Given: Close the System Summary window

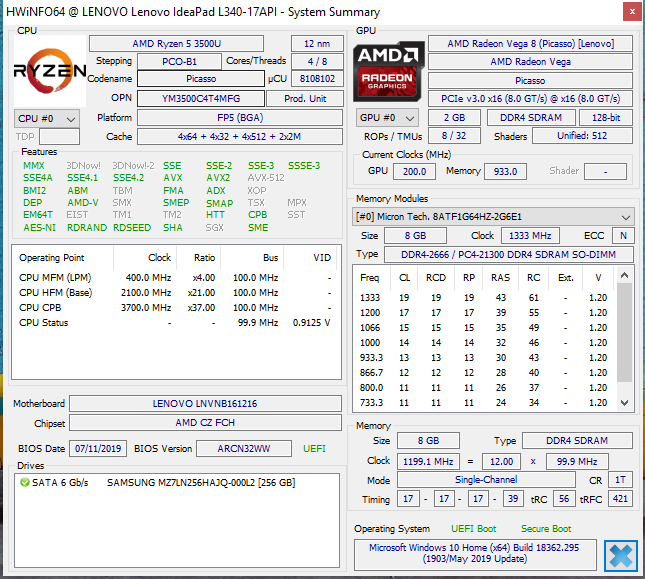Looking at the screenshot, I should [632, 12].
